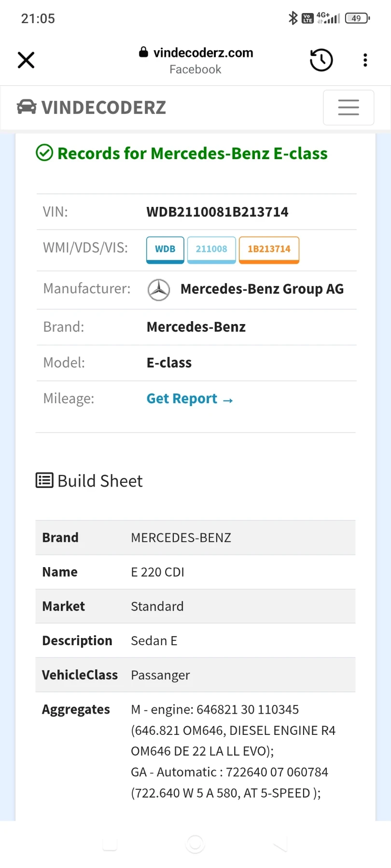391x868 pixels.
Task: Close the in-app browser with the X
Action: point(26,60)
